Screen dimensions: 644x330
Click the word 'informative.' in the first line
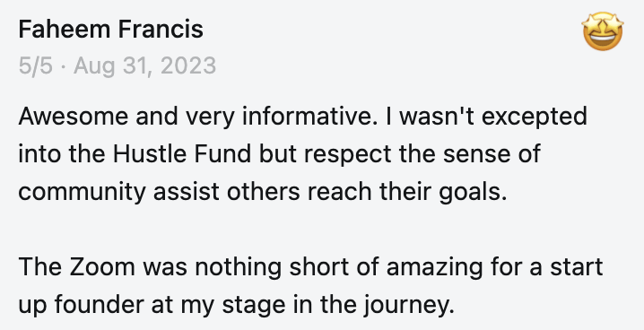[308, 117]
